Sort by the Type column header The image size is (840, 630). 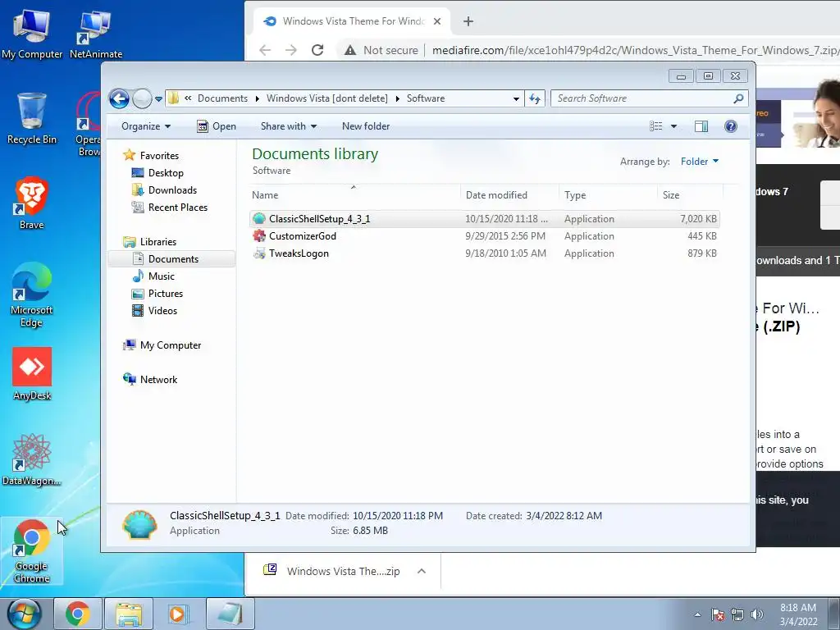(x=608, y=195)
